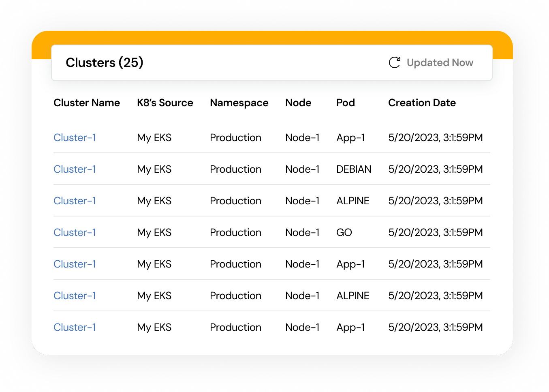Click the creation date in the GO row
The height and width of the screenshot is (392, 549).
click(x=435, y=232)
